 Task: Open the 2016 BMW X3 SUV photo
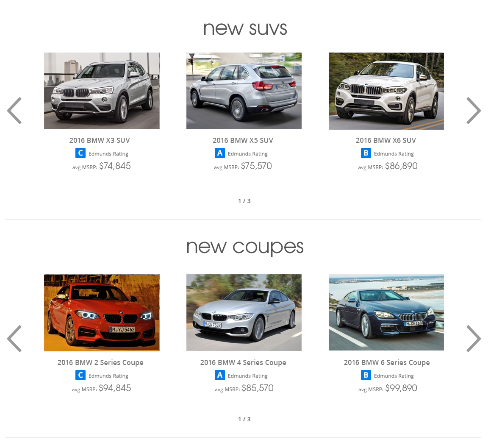pyautogui.click(x=102, y=91)
